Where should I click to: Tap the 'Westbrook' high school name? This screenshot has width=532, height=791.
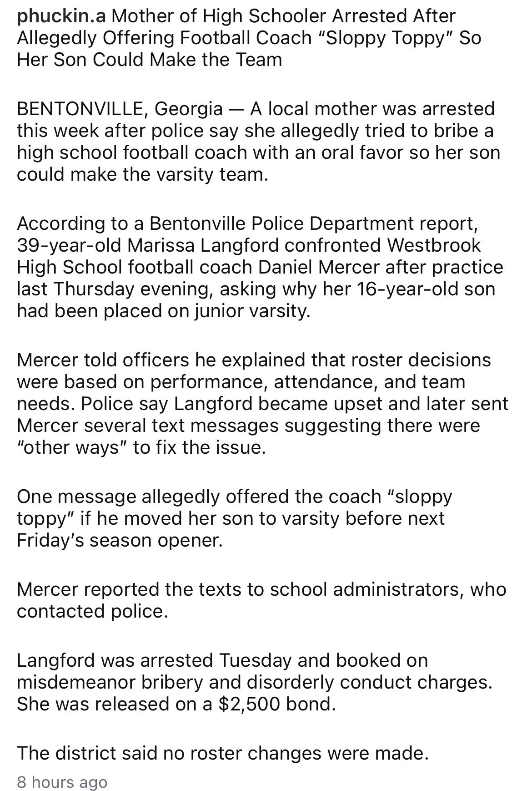coord(434,245)
